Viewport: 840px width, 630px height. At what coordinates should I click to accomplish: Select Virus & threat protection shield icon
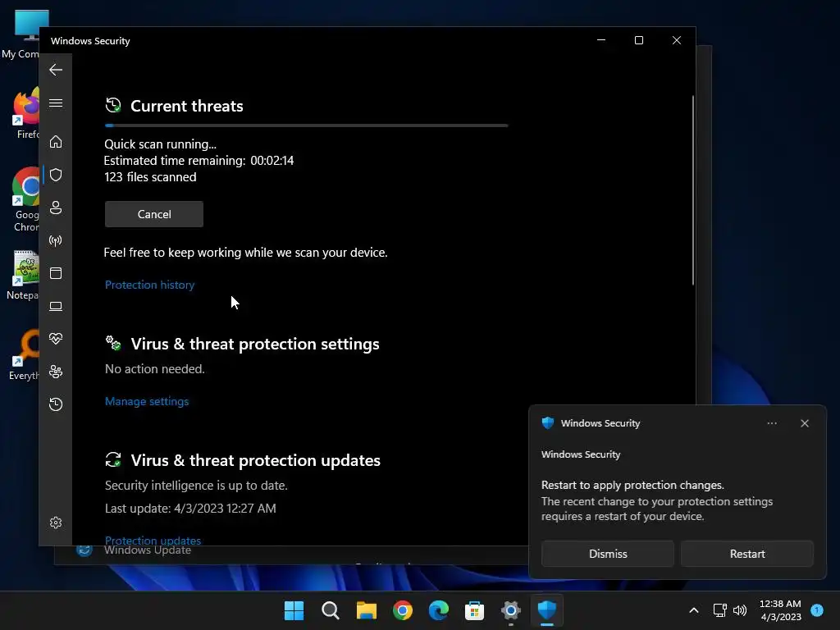[56, 175]
